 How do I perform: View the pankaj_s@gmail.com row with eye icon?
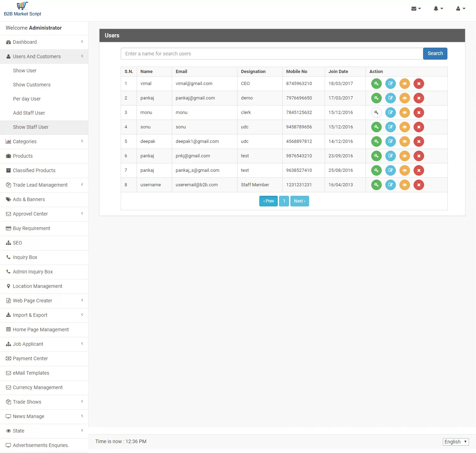pyautogui.click(x=405, y=170)
